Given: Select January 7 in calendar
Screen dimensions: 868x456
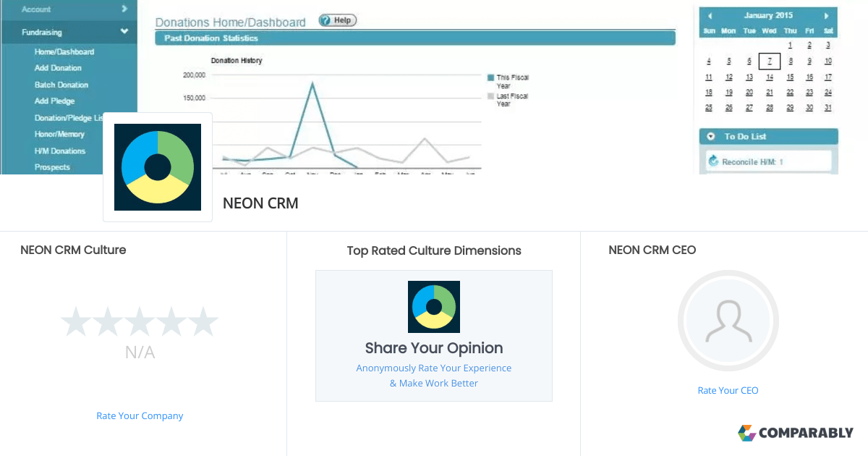Looking at the screenshot, I should pos(770,62).
